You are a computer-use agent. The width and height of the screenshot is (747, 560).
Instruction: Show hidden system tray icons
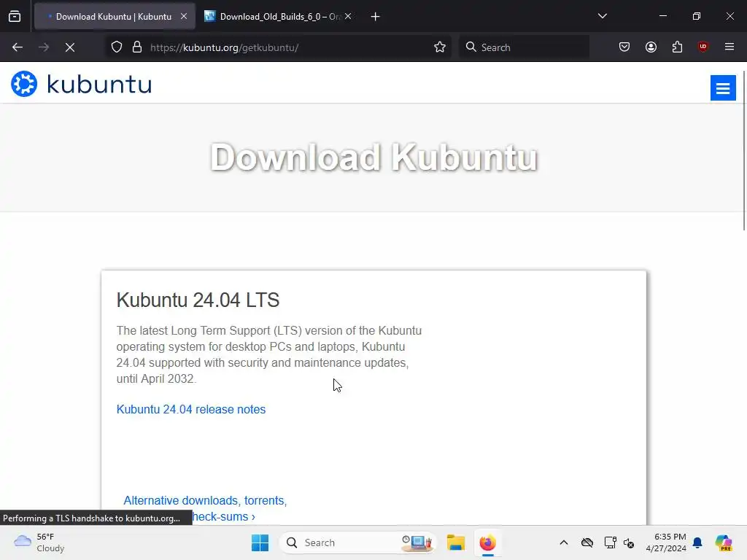[564, 542]
